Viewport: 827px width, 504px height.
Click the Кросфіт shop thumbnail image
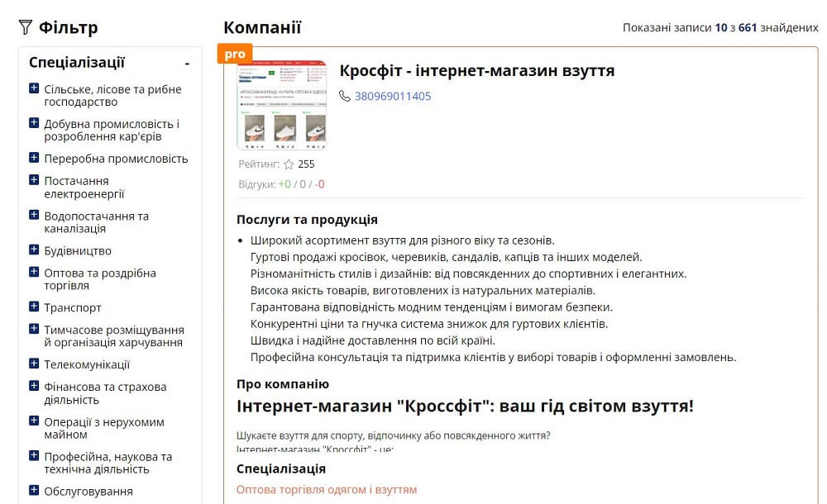tap(282, 104)
